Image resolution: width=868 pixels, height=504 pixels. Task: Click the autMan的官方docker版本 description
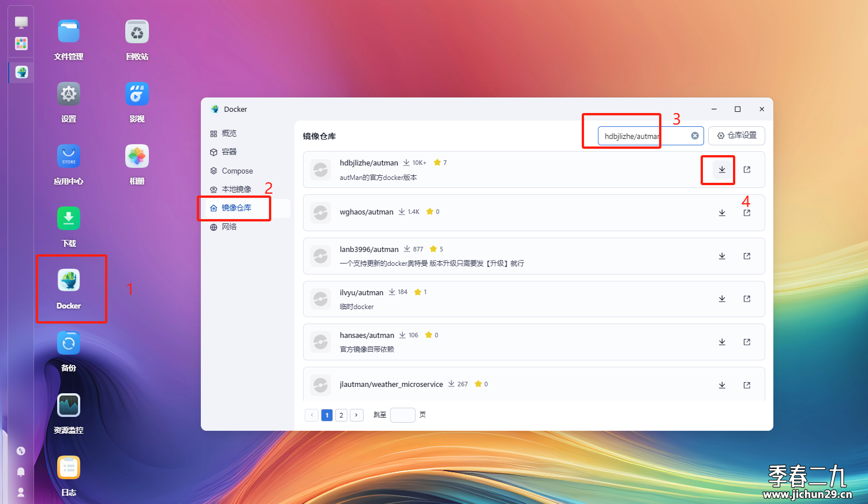click(x=378, y=178)
